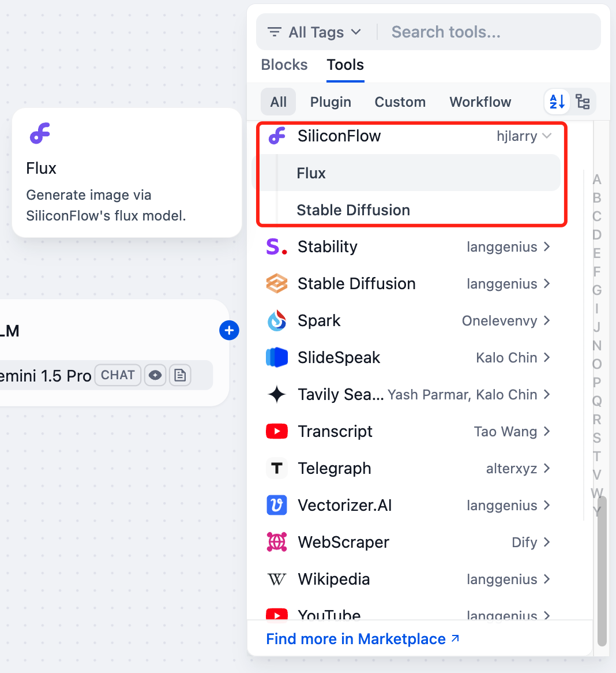Select the Workflow filter tab
The width and height of the screenshot is (616, 673).
[x=480, y=102]
